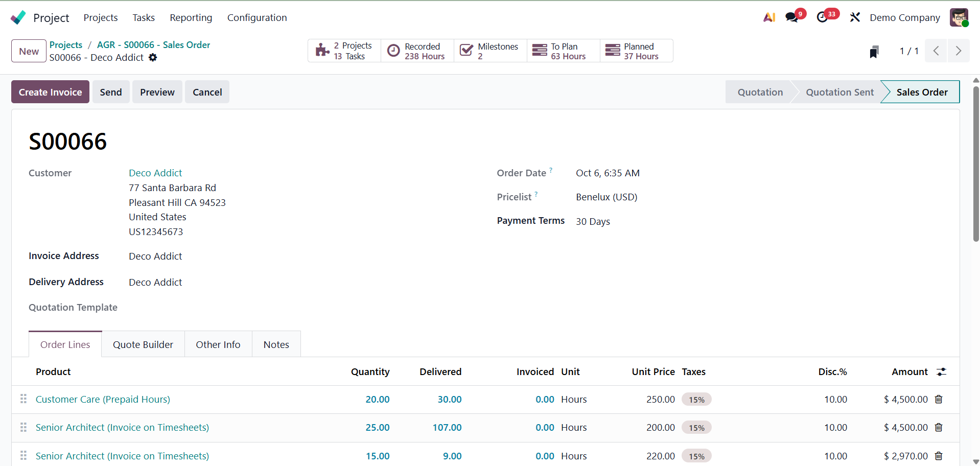Open the AI assistant icon

tap(769, 17)
